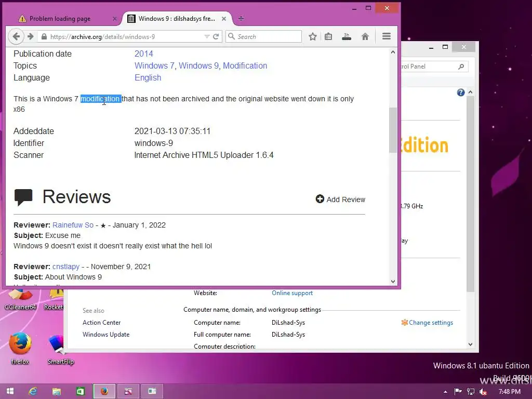The image size is (532, 399).
Task: Reload the archive.org page
Action: click(x=216, y=37)
